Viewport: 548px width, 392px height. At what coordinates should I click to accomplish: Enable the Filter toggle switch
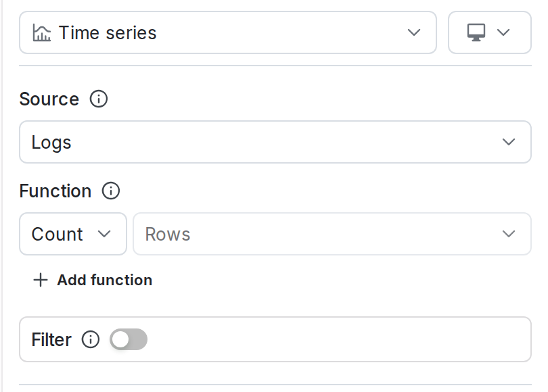129,340
